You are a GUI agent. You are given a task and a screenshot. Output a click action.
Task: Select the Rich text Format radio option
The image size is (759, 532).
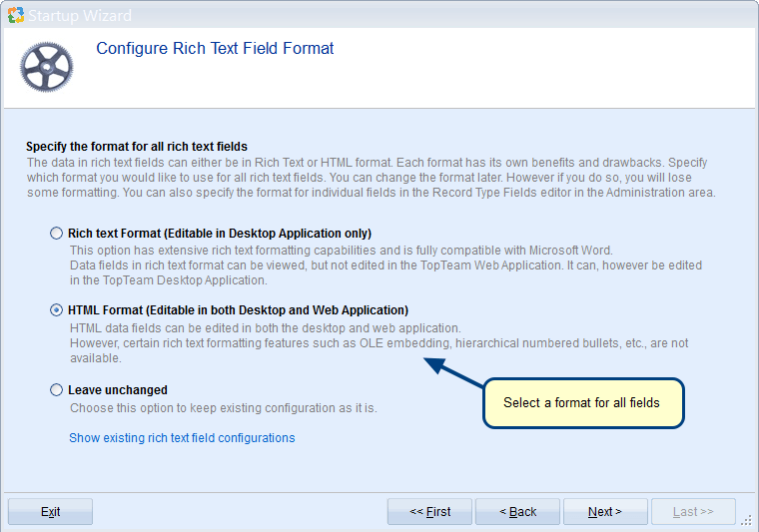click(56, 233)
